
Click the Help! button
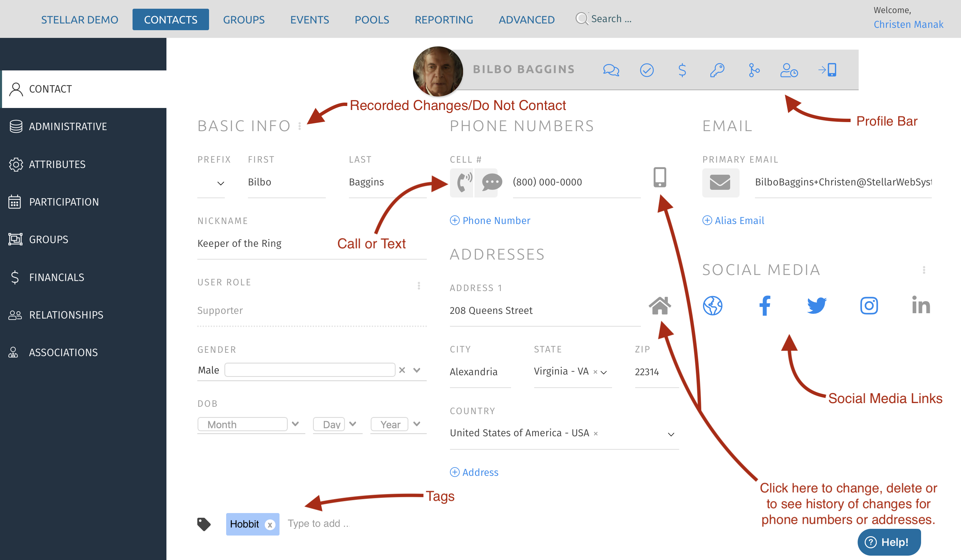(x=889, y=542)
